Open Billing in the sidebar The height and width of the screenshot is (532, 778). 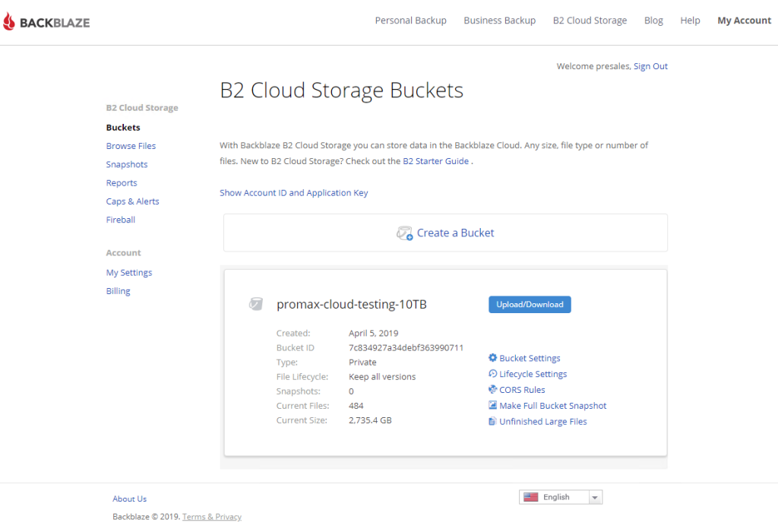[x=118, y=291]
